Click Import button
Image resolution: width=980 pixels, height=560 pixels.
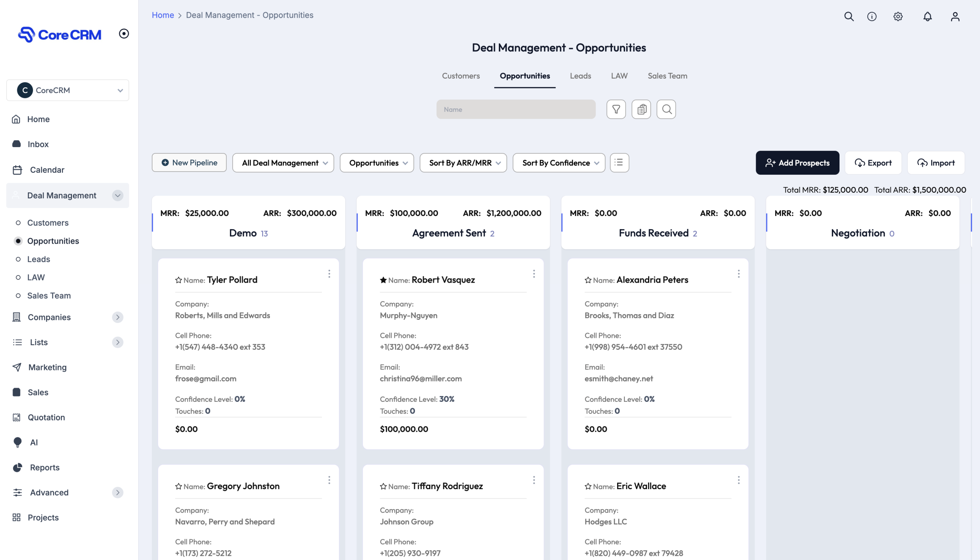(x=936, y=163)
